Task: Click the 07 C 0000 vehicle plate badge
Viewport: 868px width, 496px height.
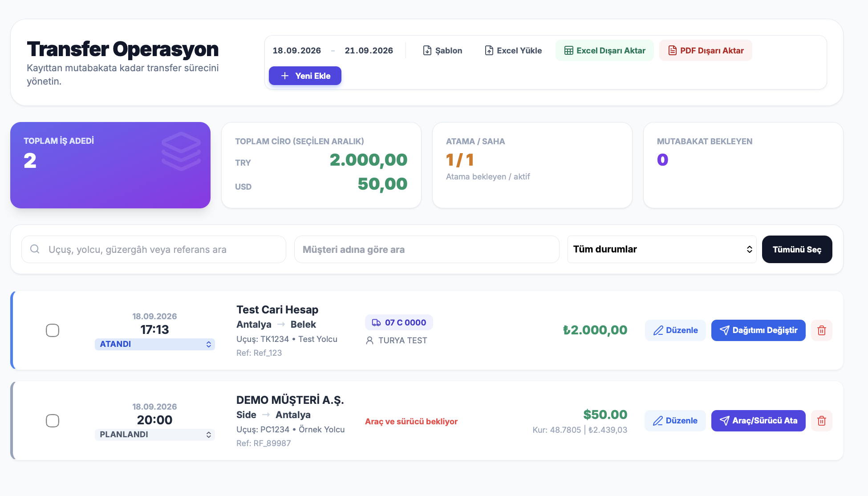Action: click(399, 322)
